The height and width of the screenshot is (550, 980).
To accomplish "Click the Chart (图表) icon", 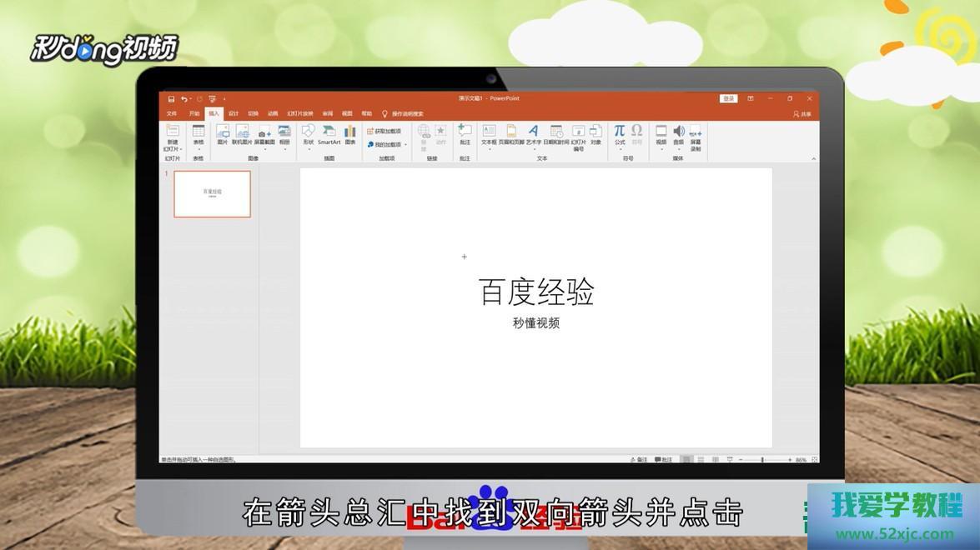I will 350,134.
